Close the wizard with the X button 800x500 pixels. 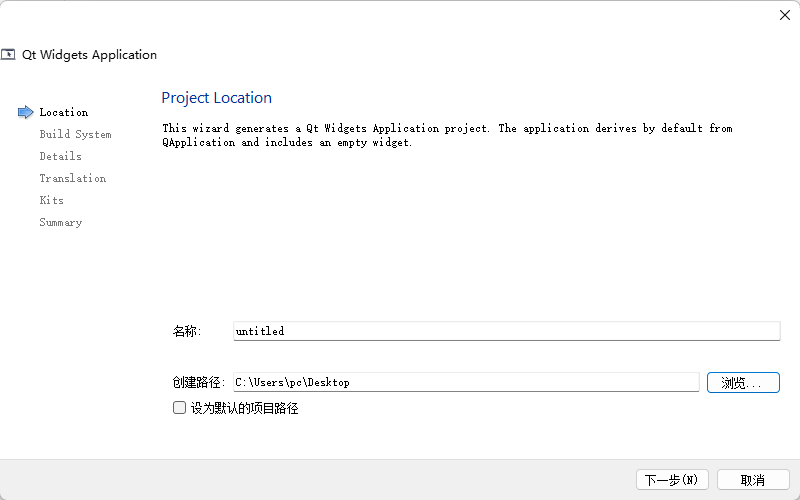coord(785,15)
